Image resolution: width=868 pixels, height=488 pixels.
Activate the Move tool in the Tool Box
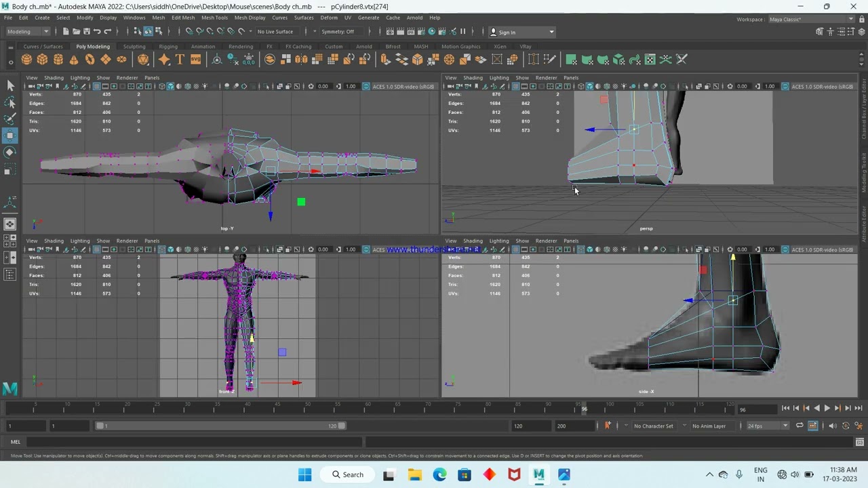[10, 136]
